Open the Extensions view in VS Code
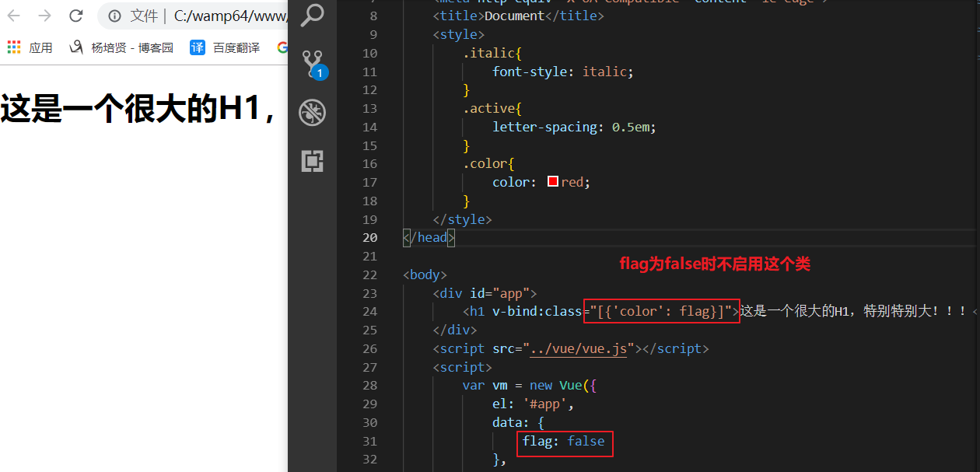This screenshot has width=980, height=472. tap(312, 161)
